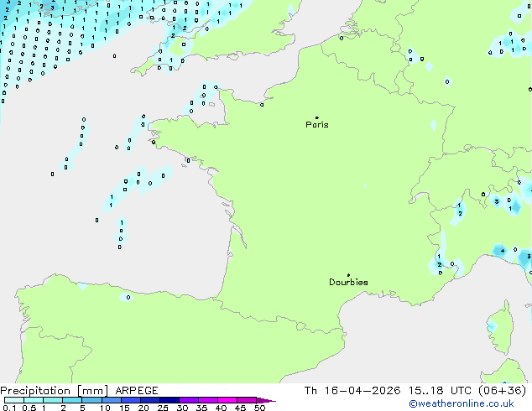Click the legend value '25'

coord(163,408)
